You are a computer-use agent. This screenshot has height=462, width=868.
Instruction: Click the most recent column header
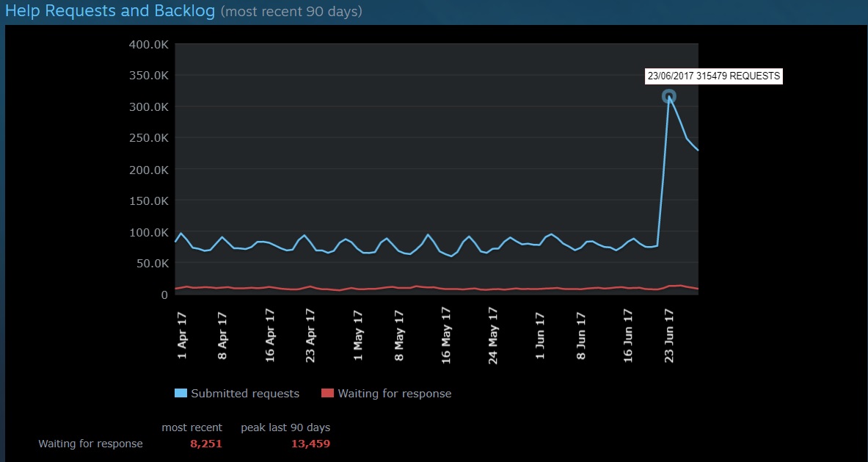pos(192,427)
